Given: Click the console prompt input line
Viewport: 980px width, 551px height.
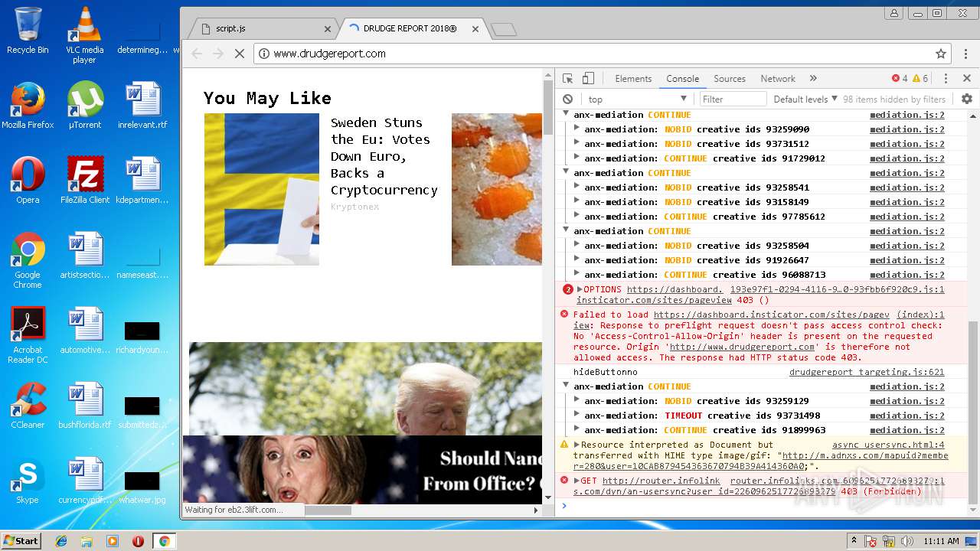Looking at the screenshot, I should 766,506.
